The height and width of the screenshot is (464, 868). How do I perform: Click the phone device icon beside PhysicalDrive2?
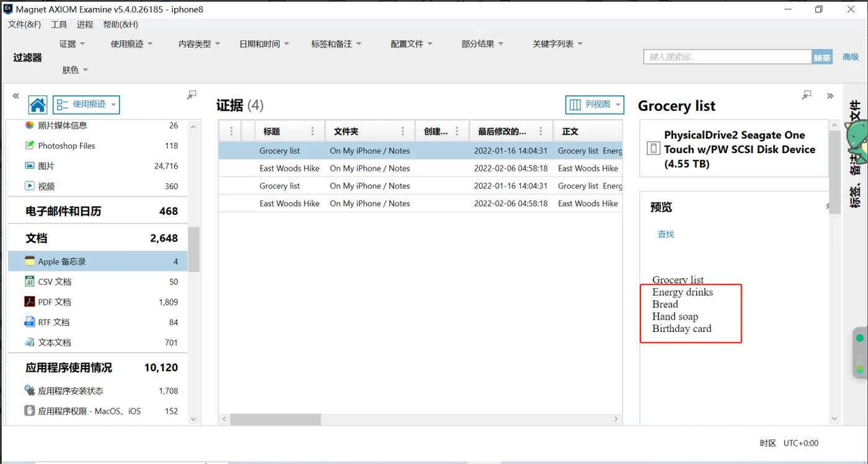tap(653, 148)
